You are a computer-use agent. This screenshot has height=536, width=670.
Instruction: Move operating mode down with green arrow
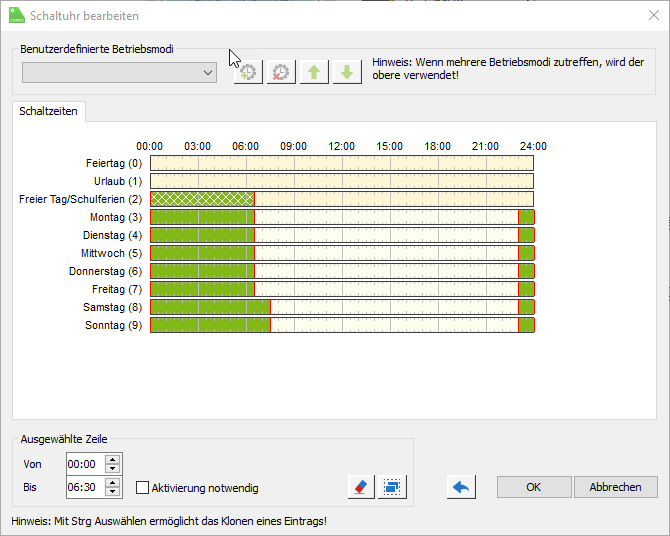point(347,72)
